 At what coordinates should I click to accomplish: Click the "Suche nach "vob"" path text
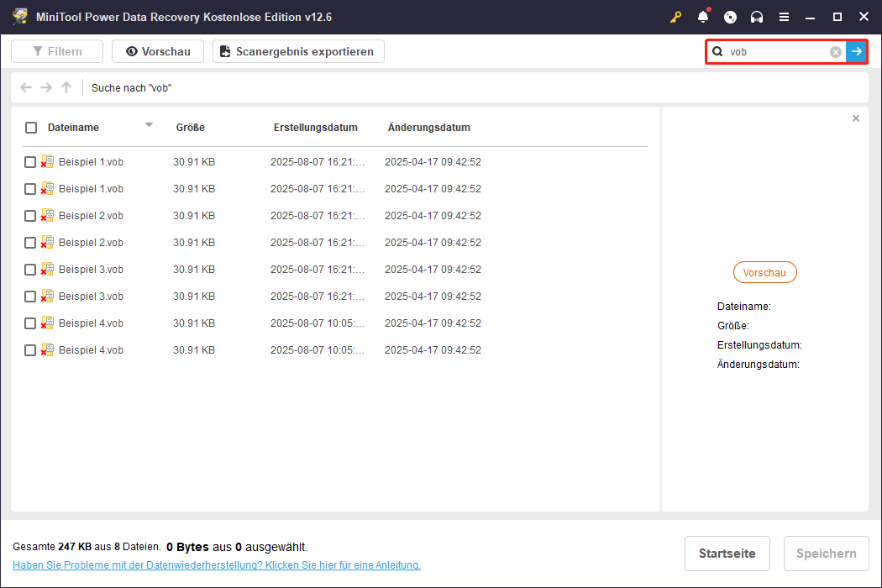tap(131, 87)
